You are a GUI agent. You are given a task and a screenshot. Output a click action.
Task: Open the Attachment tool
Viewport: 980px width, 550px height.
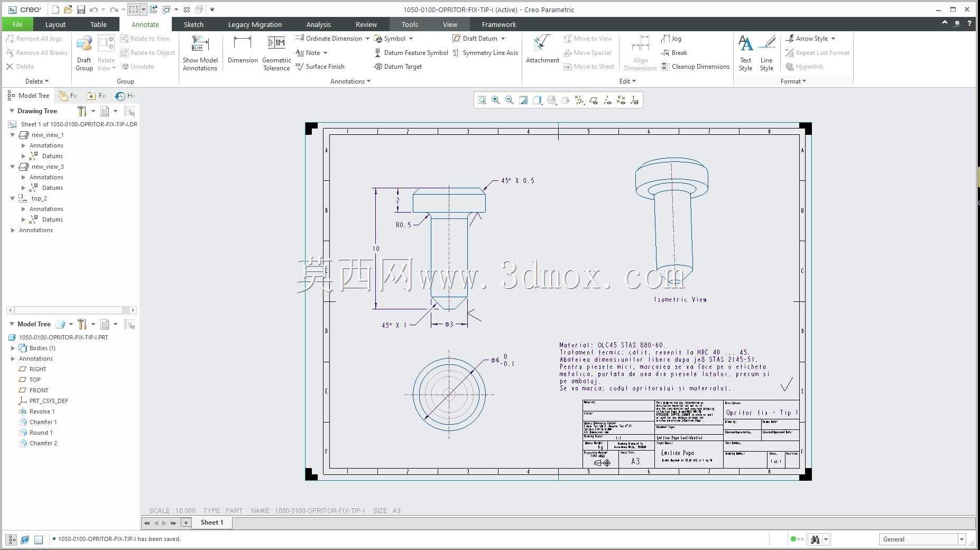[x=542, y=50]
